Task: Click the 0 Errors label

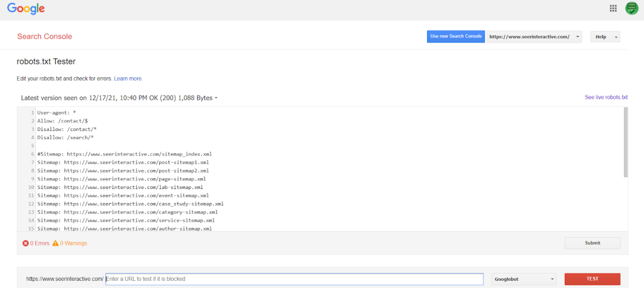Action: point(39,243)
